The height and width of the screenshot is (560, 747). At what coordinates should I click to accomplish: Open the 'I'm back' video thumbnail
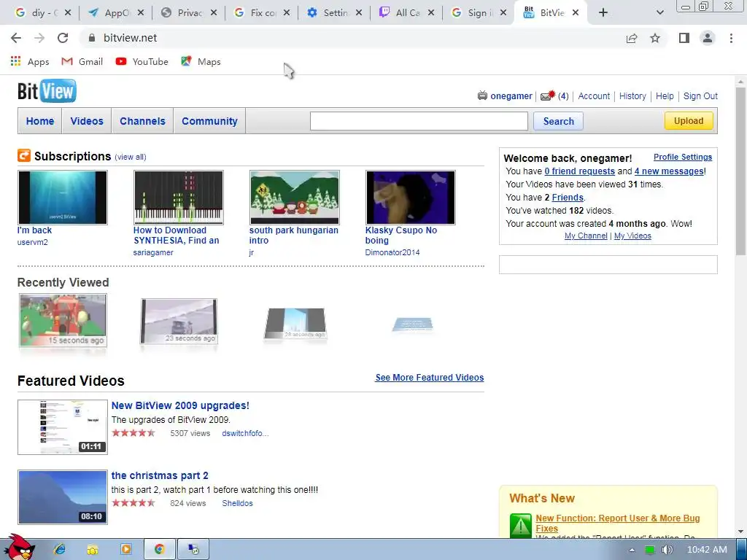[x=63, y=197]
